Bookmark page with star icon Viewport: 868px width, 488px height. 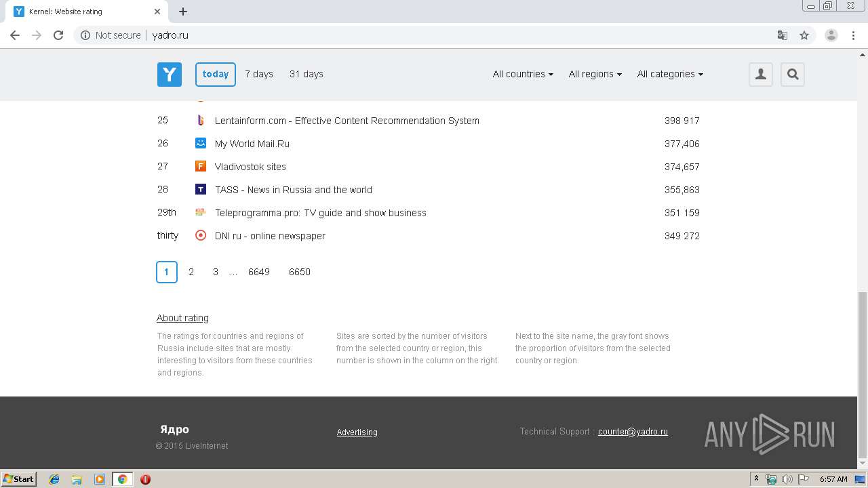[x=804, y=35]
